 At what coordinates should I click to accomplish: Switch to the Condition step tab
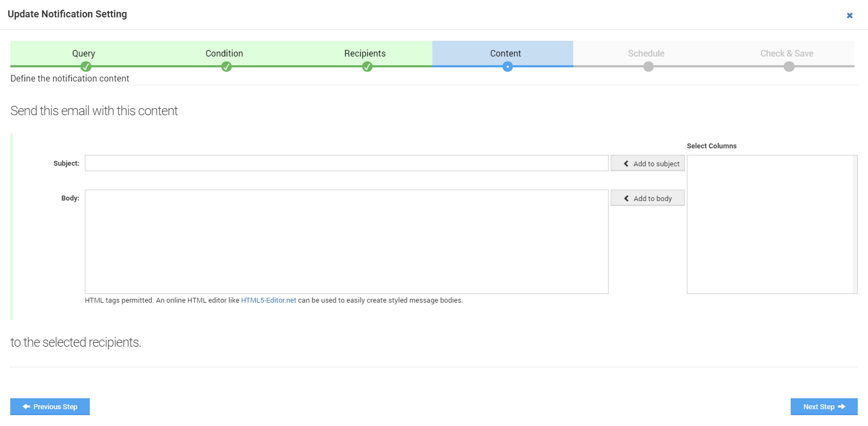(x=224, y=53)
